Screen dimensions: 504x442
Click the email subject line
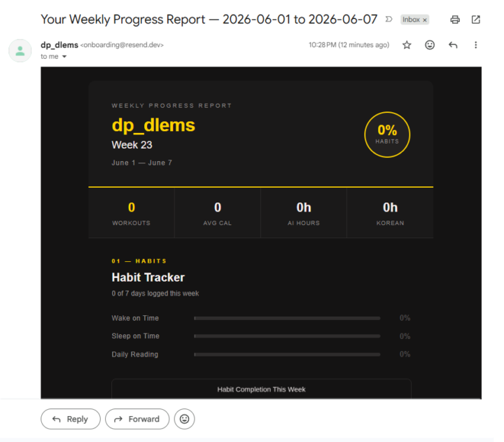(209, 20)
